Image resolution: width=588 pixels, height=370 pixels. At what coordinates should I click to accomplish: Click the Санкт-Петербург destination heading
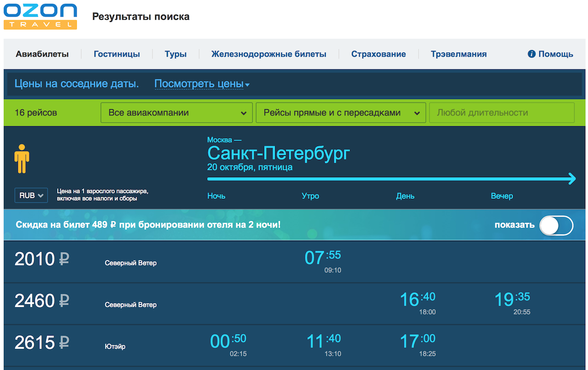tap(278, 153)
